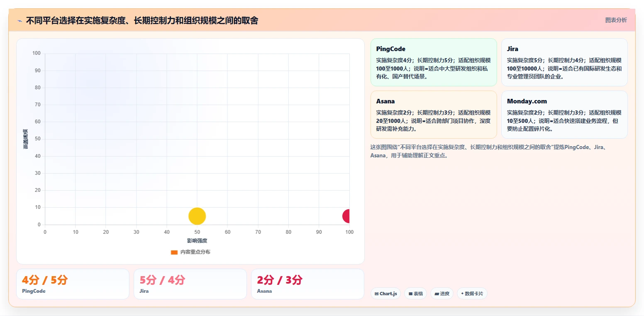The height and width of the screenshot is (316, 644).
Task: Click the x-axis tick label 50
Action: 197,232
